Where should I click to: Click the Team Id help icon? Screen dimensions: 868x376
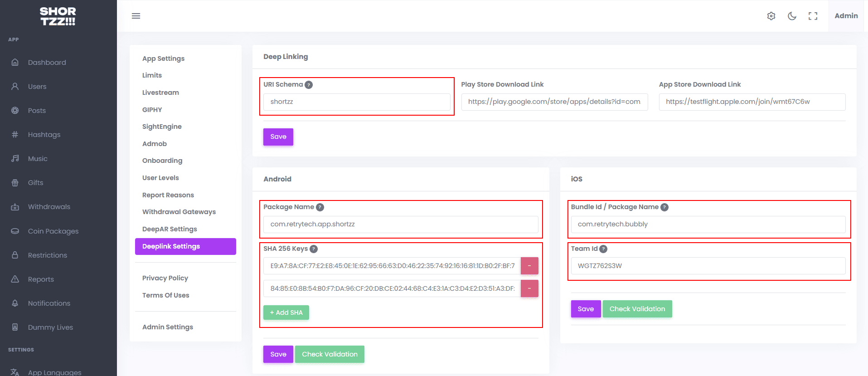[x=603, y=249]
